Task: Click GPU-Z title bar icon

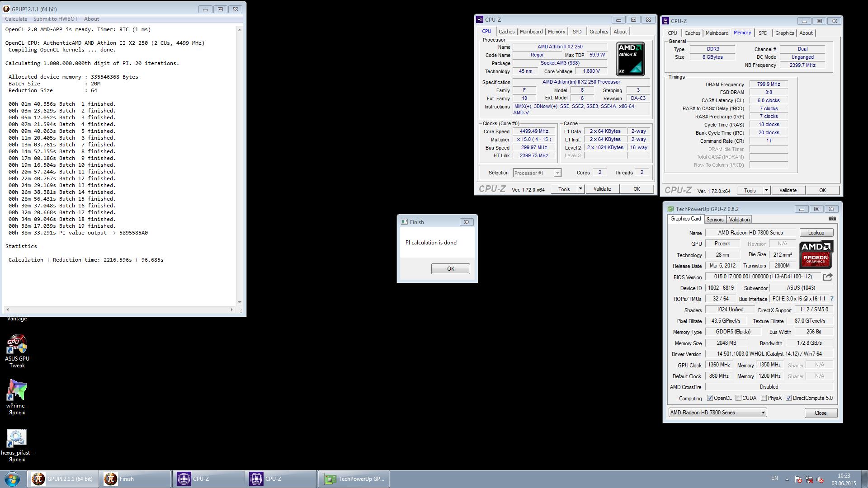Action: [x=670, y=209]
